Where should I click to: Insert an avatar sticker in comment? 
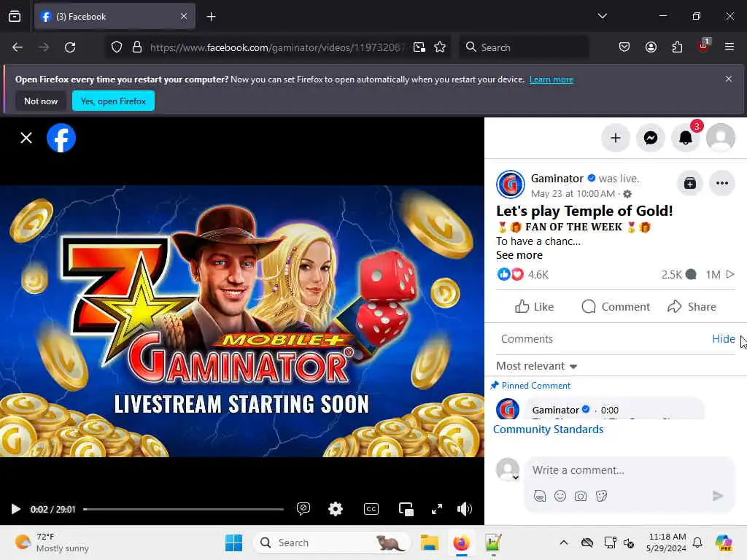coord(540,496)
